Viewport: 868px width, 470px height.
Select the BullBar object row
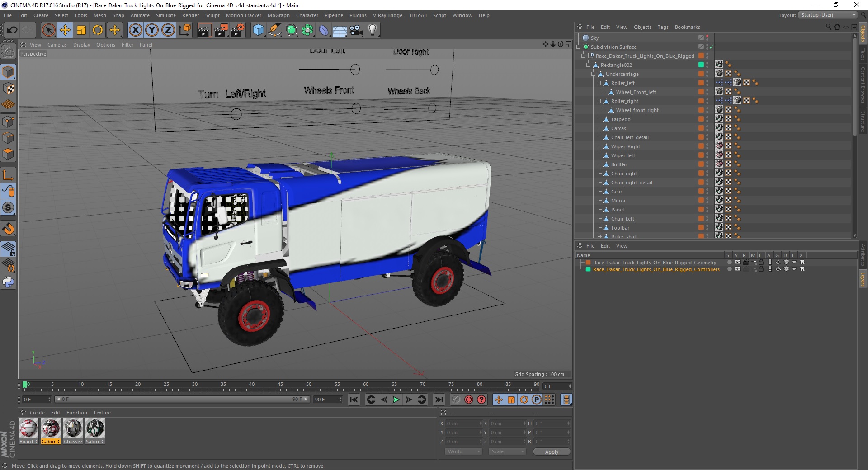click(x=619, y=164)
